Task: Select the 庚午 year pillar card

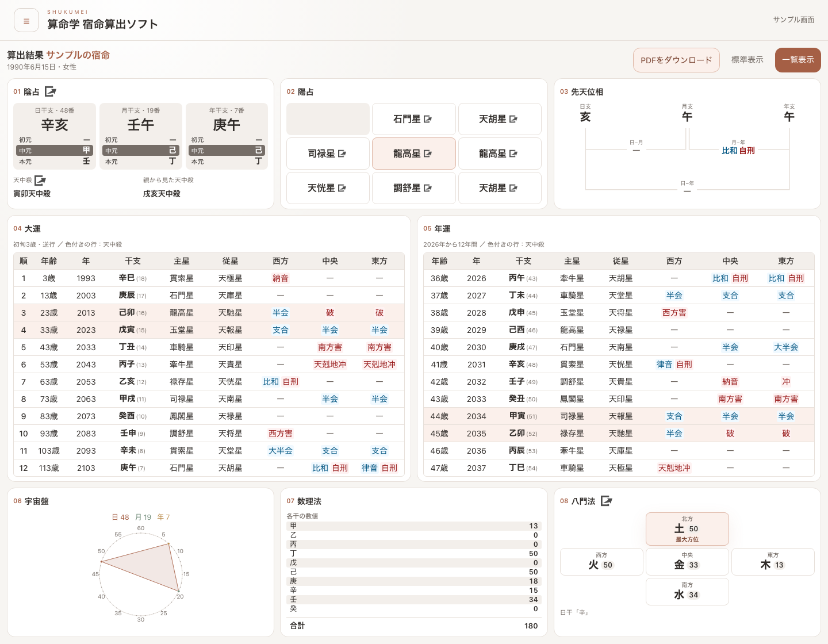Action: coord(227,136)
